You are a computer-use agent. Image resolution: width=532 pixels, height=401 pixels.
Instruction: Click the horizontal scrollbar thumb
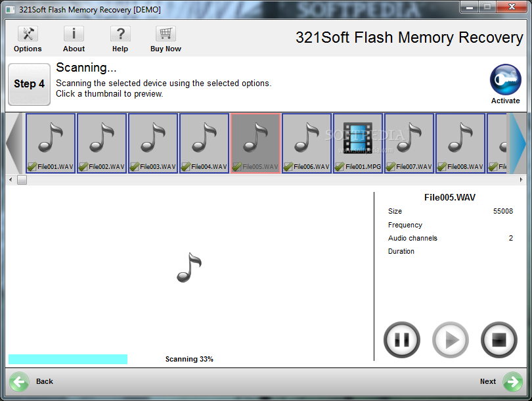pyautogui.click(x=22, y=179)
